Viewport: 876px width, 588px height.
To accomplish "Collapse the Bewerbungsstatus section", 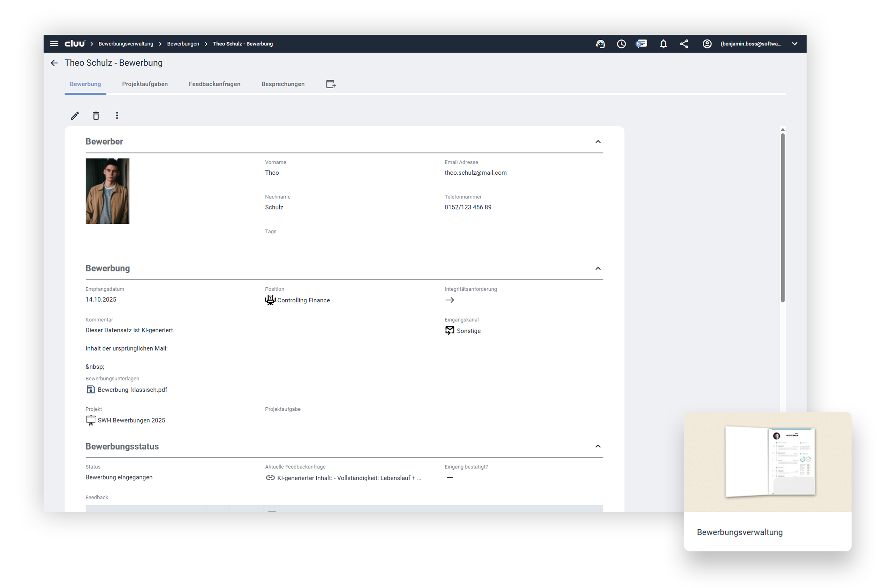I will coord(598,446).
